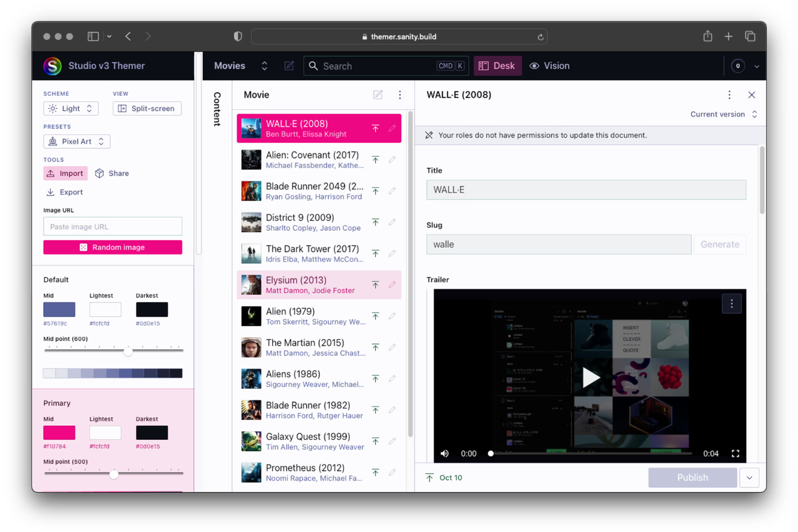Image resolution: width=798 pixels, height=532 pixels.
Task: Click the Slug field containing walle
Action: click(559, 244)
